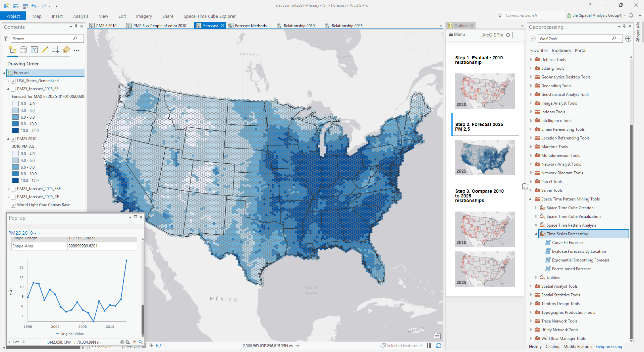
Task: Open the Project ribbon tab
Action: [x=13, y=16]
